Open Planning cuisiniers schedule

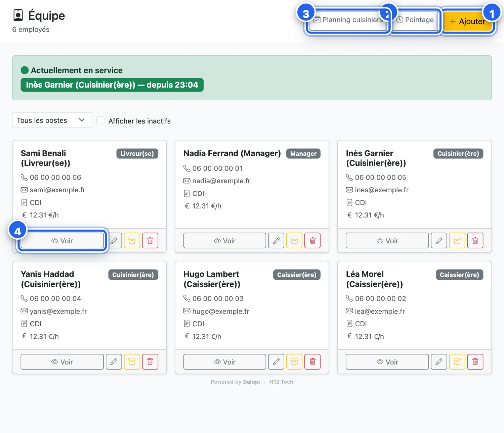348,20
